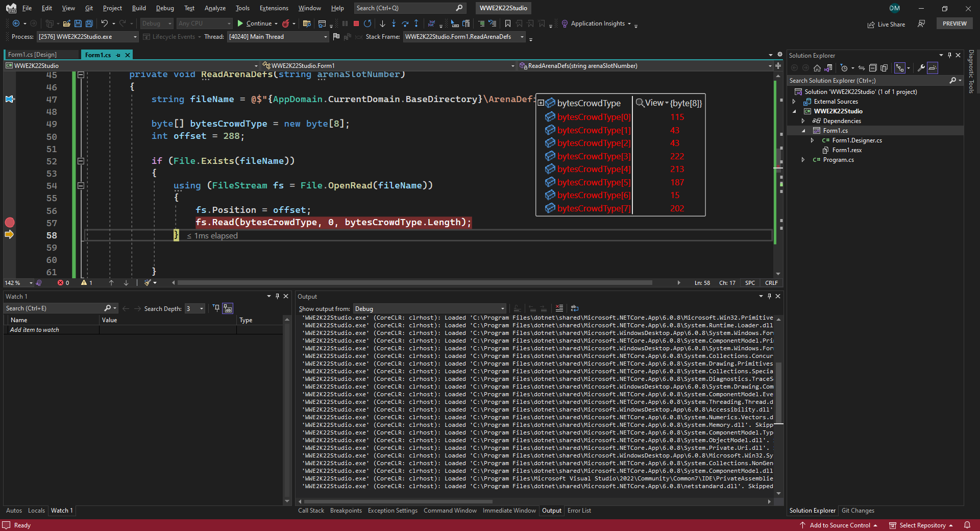Viewport: 980px width, 531px height.
Task: Collapse the code block at line 52
Action: tap(81, 161)
